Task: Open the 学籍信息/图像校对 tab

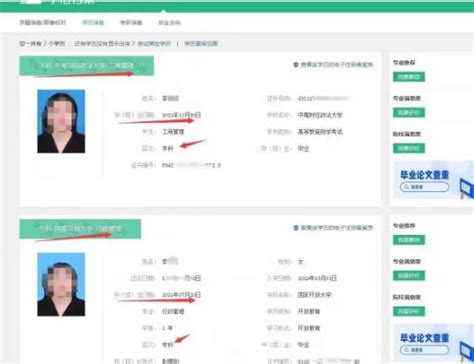Action: 42,23
